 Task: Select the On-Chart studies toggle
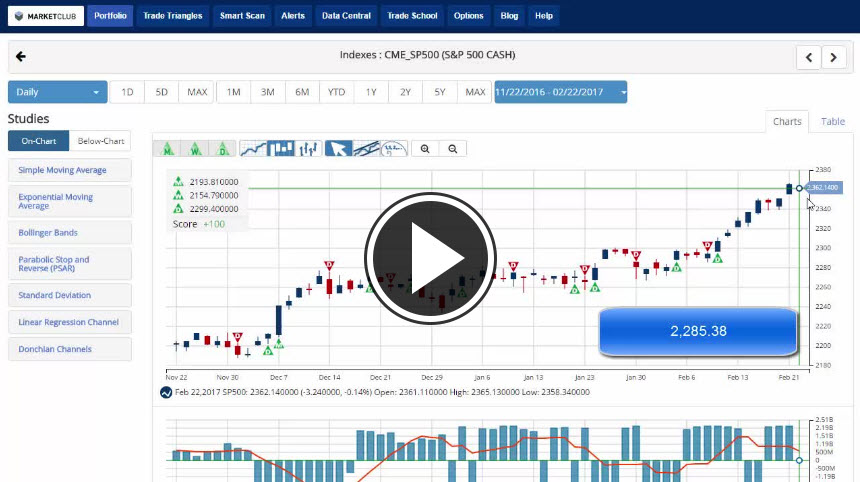click(x=38, y=141)
